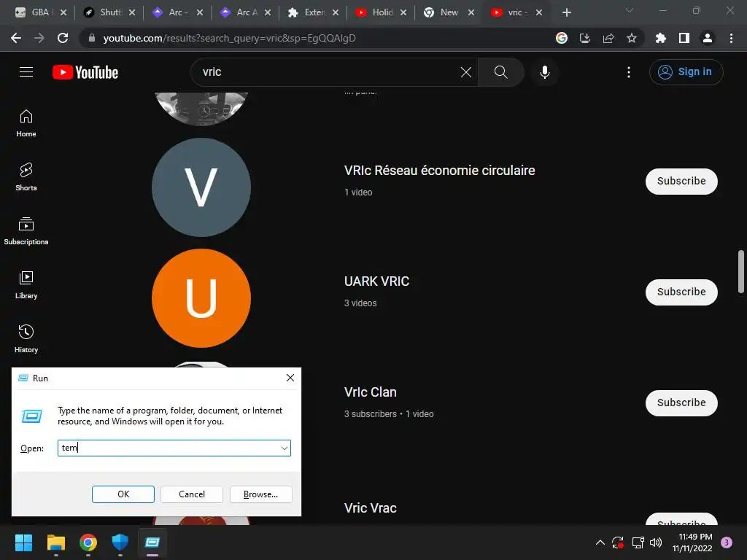Click the YouTube search magnifier button
The height and width of the screenshot is (560, 747).
[500, 72]
